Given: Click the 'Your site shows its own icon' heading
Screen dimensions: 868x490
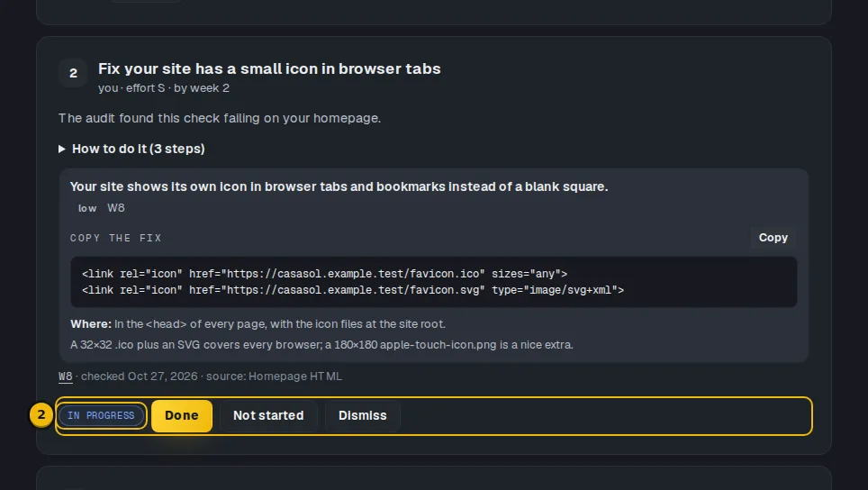Looking at the screenshot, I should click(x=339, y=186).
